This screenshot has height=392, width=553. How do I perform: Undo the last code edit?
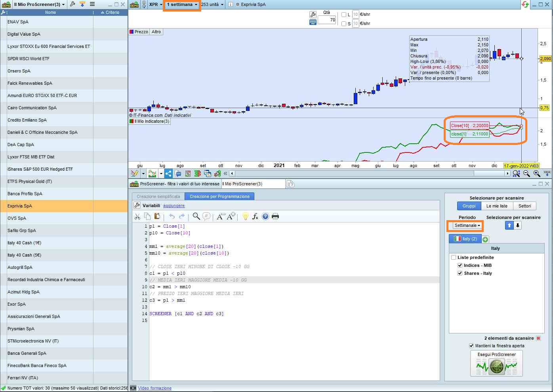[x=172, y=216]
